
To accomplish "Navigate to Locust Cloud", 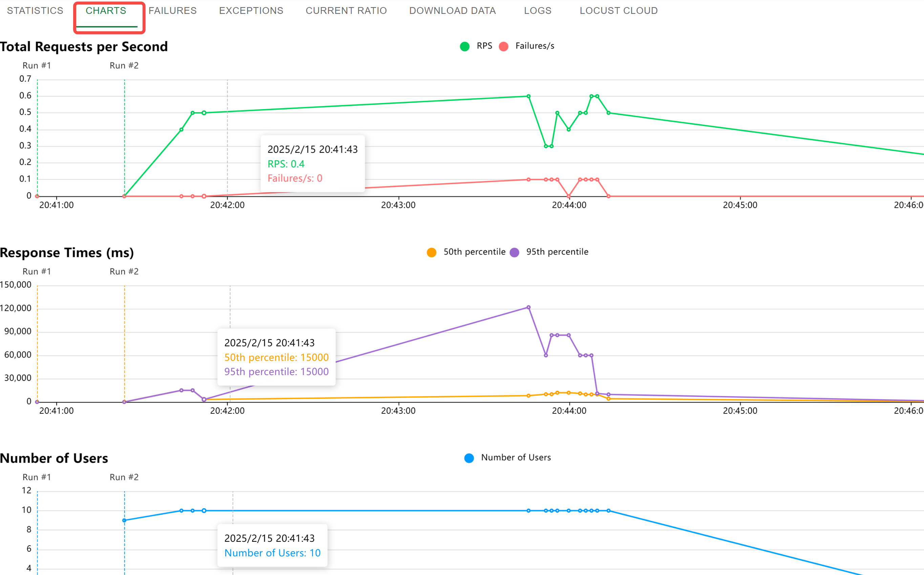I will click(618, 11).
